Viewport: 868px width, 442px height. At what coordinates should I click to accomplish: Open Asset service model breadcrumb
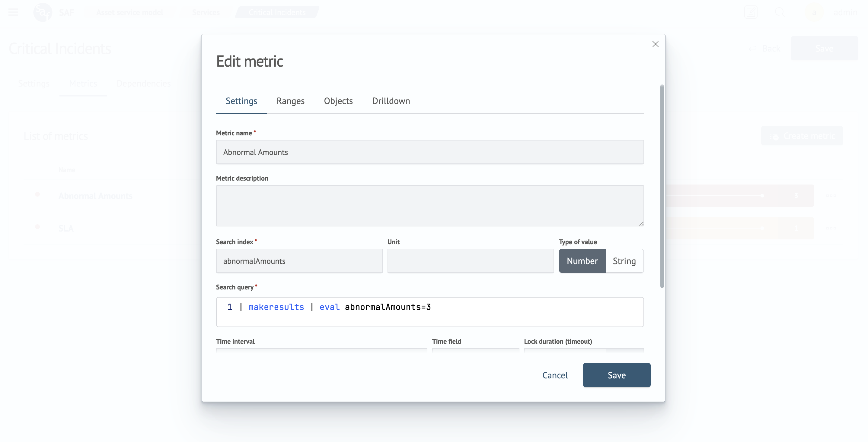(x=129, y=12)
